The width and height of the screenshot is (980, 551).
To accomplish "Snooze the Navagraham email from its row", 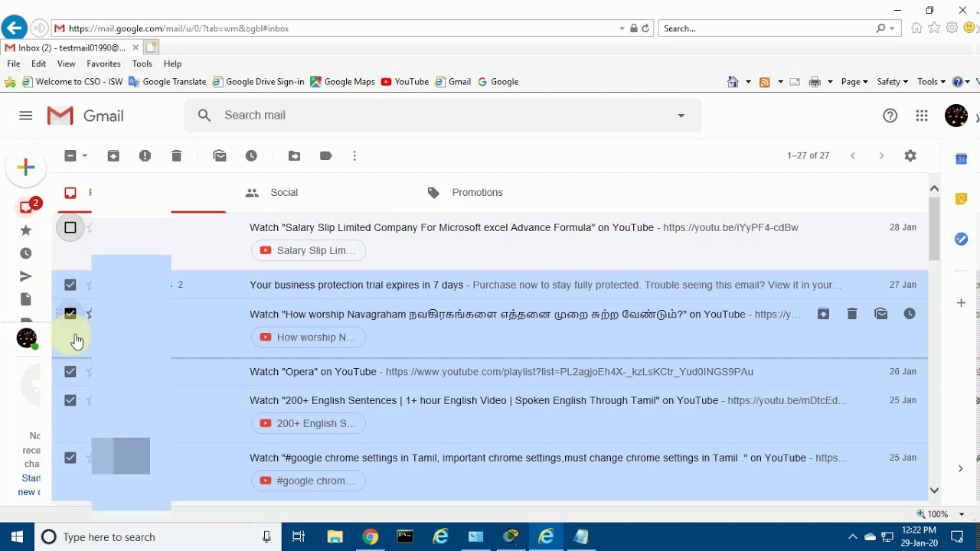I will pos(910,314).
